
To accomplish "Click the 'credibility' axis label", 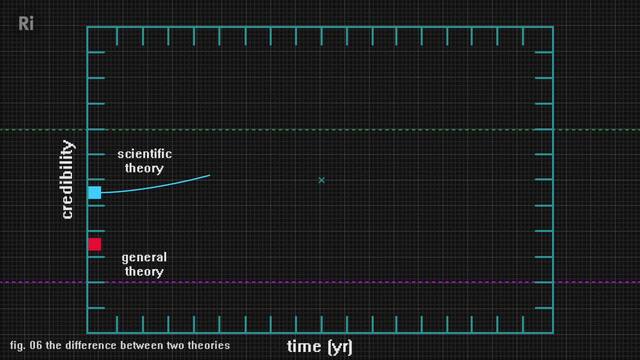I will (x=67, y=180).
